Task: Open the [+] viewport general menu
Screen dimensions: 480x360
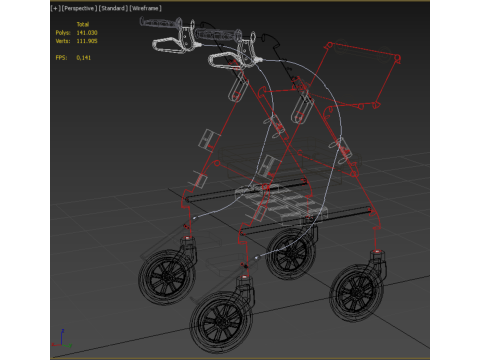Action: pos(56,8)
